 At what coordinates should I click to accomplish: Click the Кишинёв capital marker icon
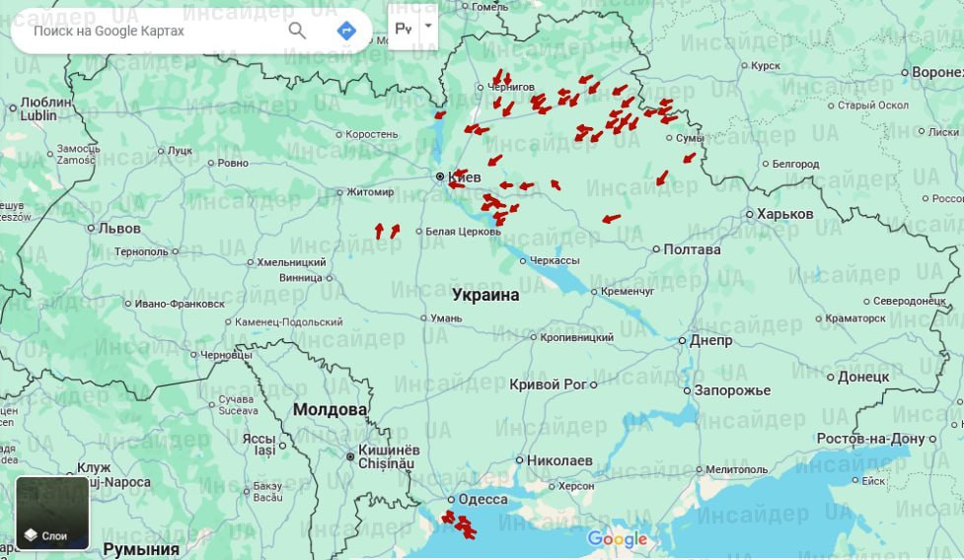(349, 455)
